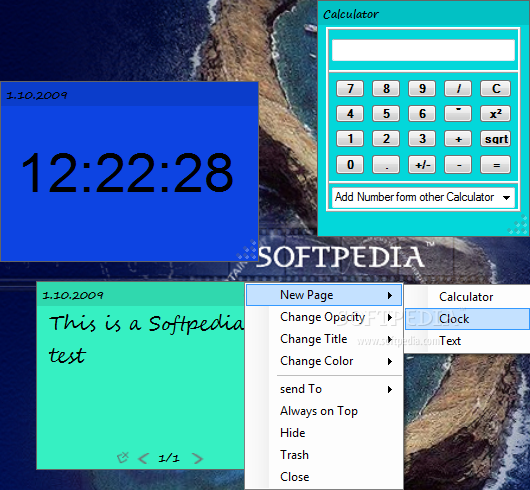Click the calculator resize grip corner
Image resolution: width=530 pixels, height=490 pixels.
click(517, 226)
